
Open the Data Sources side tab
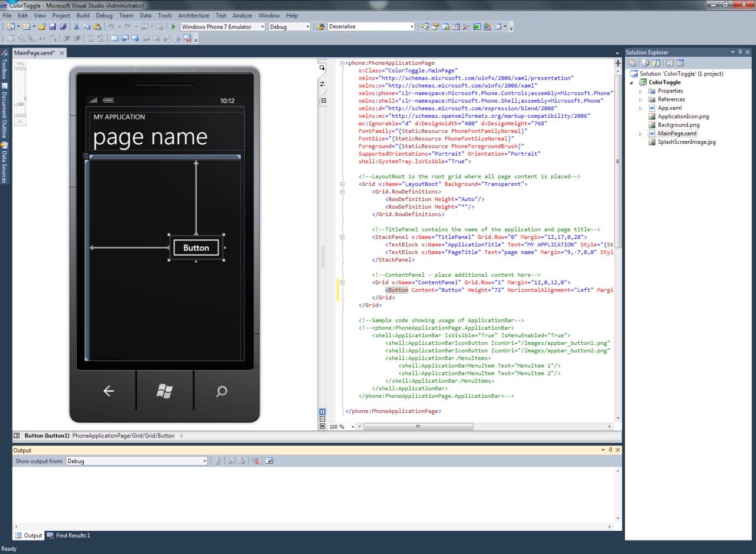click(x=4, y=163)
